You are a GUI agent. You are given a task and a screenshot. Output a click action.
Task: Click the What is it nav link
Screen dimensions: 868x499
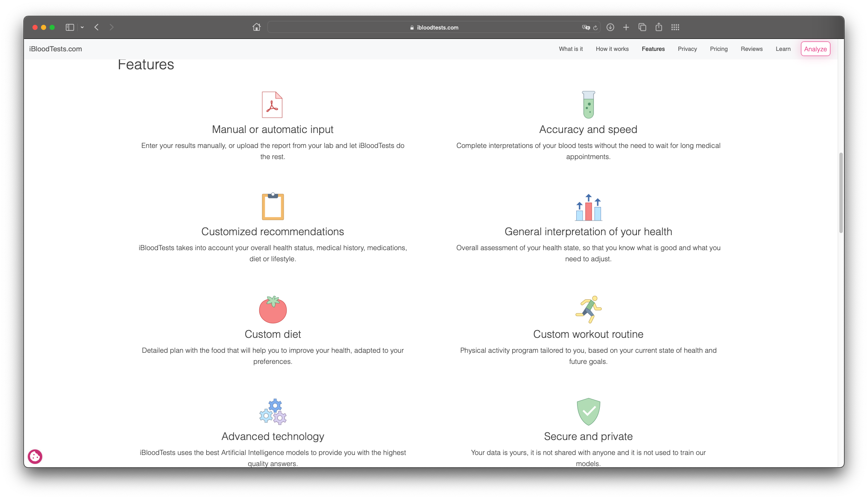coord(571,48)
